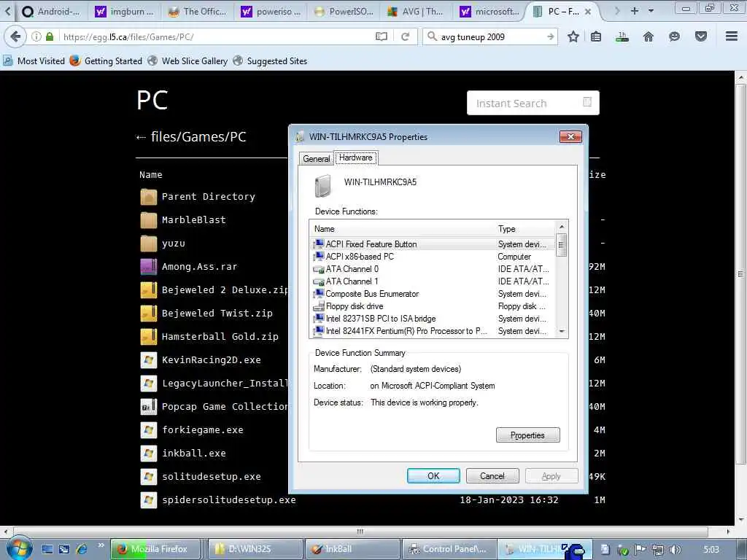
Task: Go to home page icon
Action: [x=648, y=36]
